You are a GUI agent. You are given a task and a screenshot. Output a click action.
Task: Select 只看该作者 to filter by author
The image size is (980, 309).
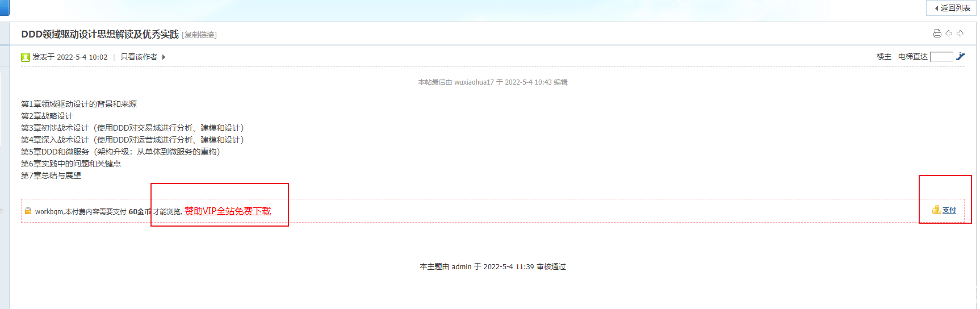pos(139,57)
